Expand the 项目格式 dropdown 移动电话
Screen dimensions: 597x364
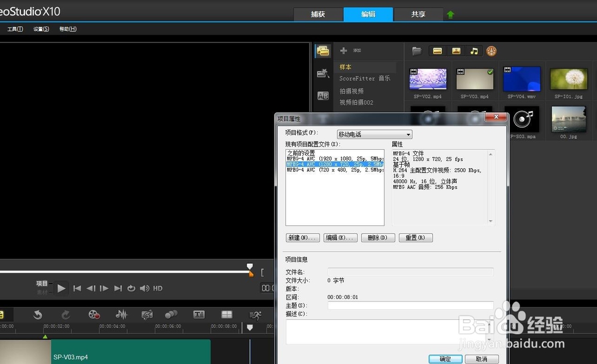point(374,134)
